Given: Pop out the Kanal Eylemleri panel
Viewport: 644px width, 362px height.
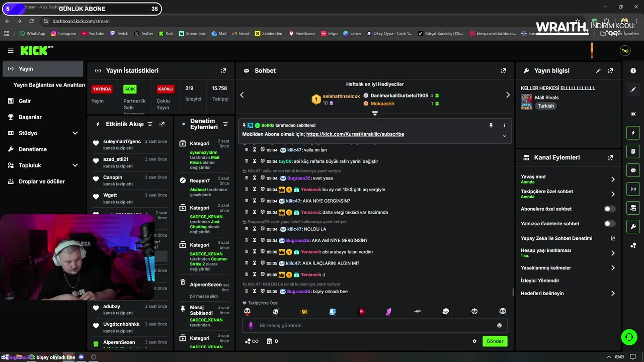Looking at the screenshot, I should pyautogui.click(x=610, y=157).
